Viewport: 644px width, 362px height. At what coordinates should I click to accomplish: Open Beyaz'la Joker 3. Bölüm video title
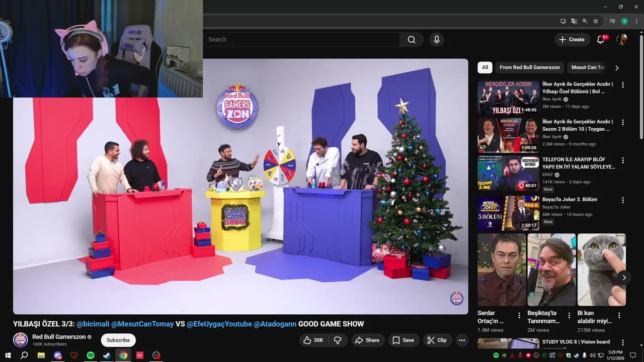point(570,200)
